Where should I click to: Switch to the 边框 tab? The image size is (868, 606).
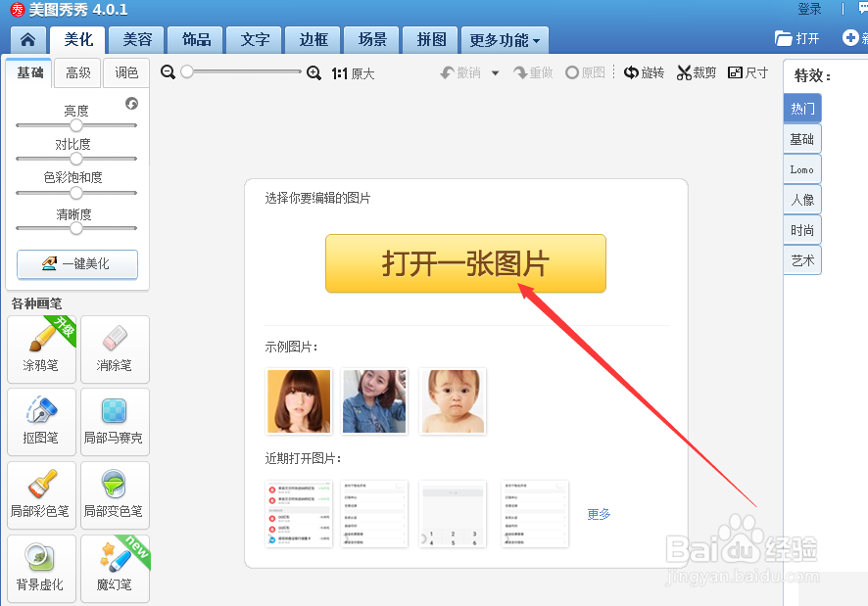point(313,40)
